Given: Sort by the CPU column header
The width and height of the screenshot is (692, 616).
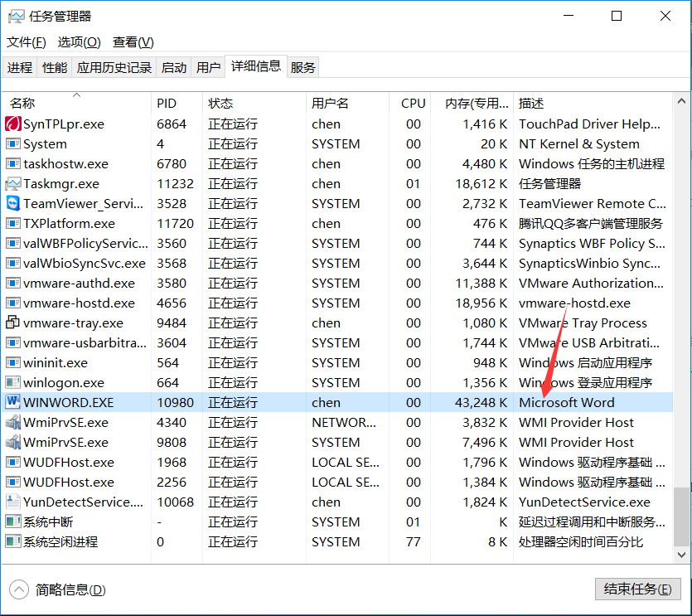Looking at the screenshot, I should [413, 104].
